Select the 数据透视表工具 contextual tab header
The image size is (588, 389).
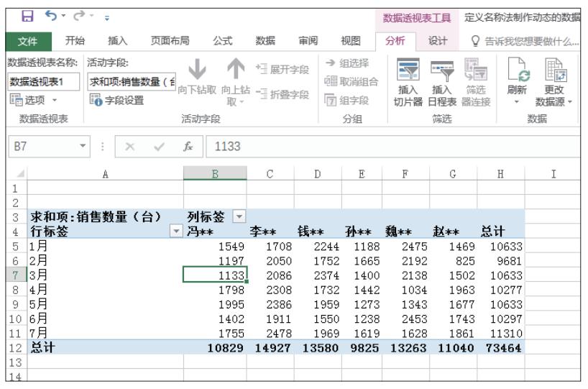(x=417, y=18)
